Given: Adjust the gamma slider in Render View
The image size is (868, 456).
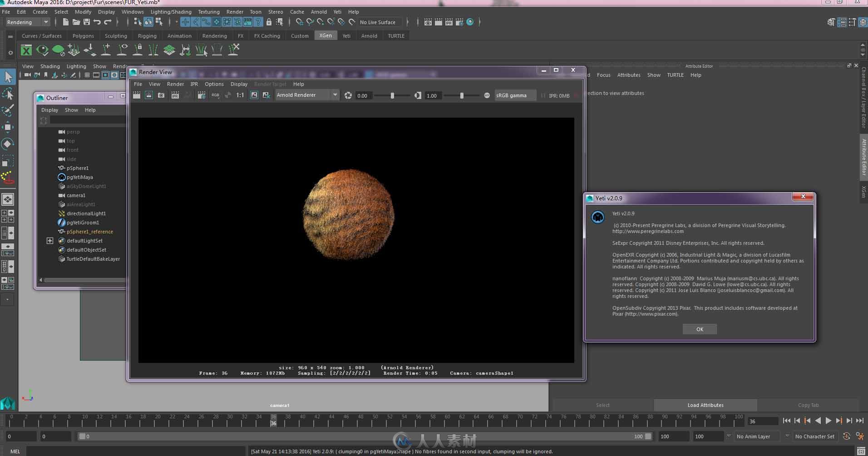Looking at the screenshot, I should (462, 95).
